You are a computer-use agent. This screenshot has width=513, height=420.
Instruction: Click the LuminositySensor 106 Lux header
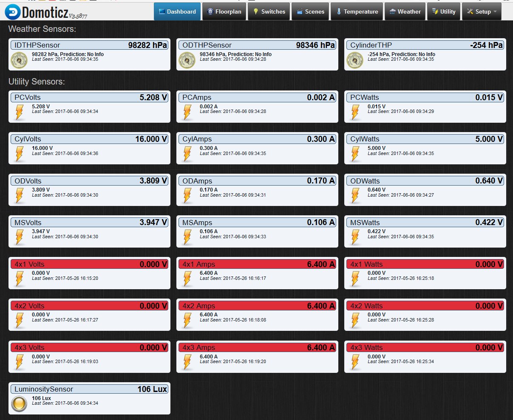(89, 389)
